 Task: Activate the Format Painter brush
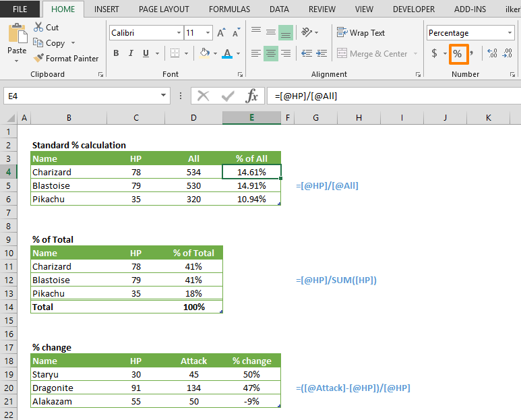(x=38, y=58)
